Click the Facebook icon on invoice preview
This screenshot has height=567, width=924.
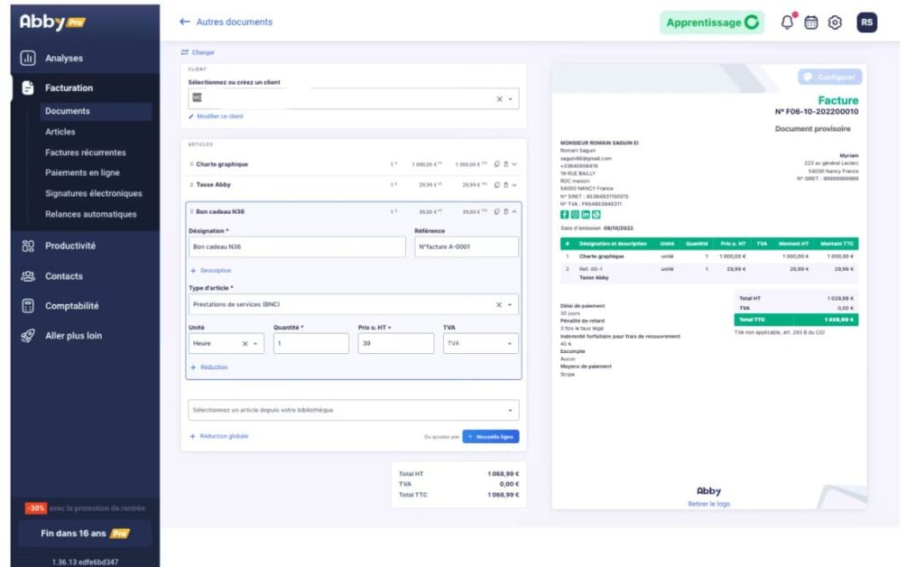tap(565, 215)
